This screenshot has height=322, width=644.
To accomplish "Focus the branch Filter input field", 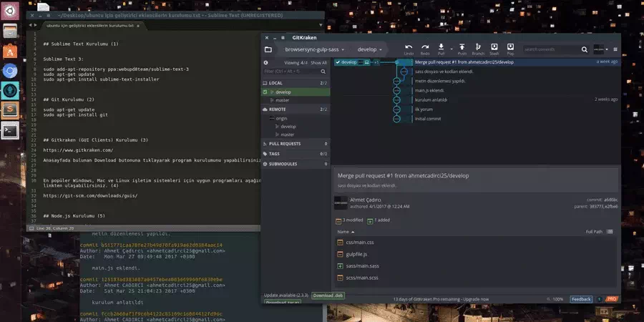I will pyautogui.click(x=292, y=72).
